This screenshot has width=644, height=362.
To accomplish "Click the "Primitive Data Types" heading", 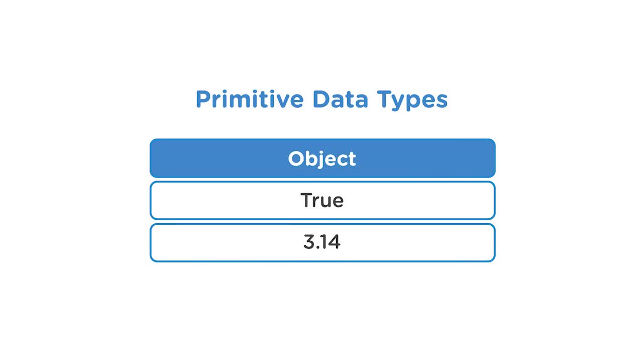I will coord(321,99).
